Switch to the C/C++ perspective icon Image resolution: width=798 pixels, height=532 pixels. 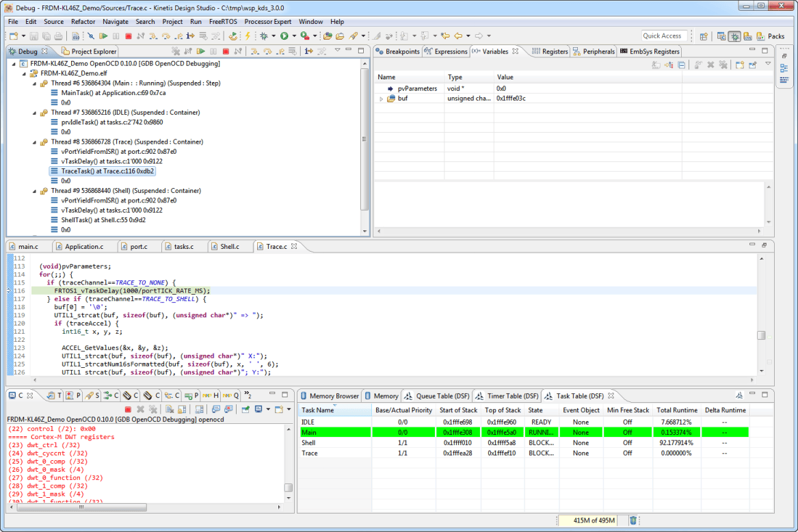click(x=721, y=36)
